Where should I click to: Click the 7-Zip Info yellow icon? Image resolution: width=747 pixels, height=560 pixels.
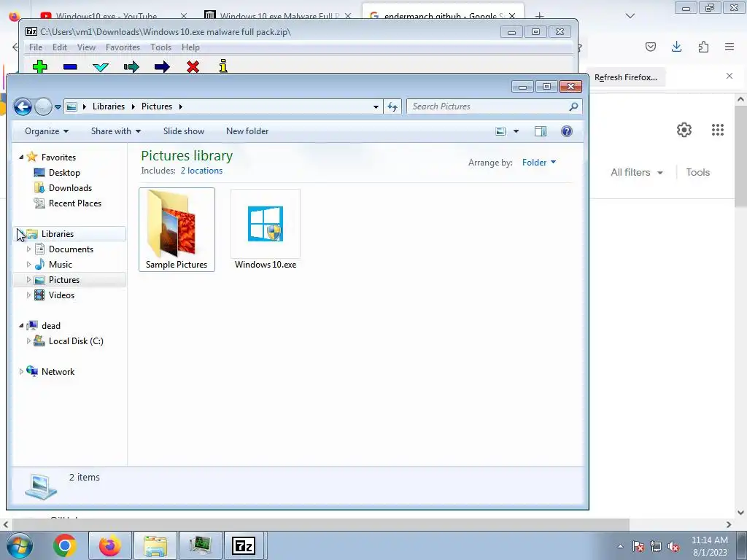coord(223,66)
